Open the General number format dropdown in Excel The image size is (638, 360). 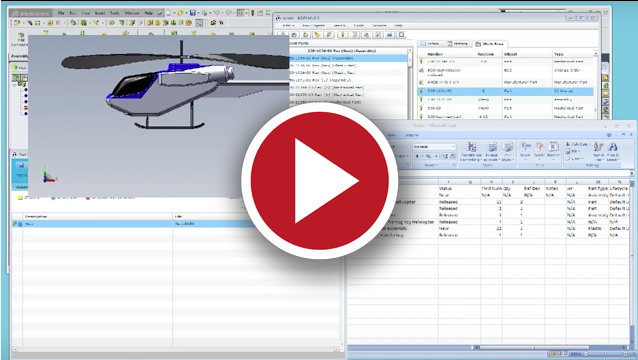434,146
